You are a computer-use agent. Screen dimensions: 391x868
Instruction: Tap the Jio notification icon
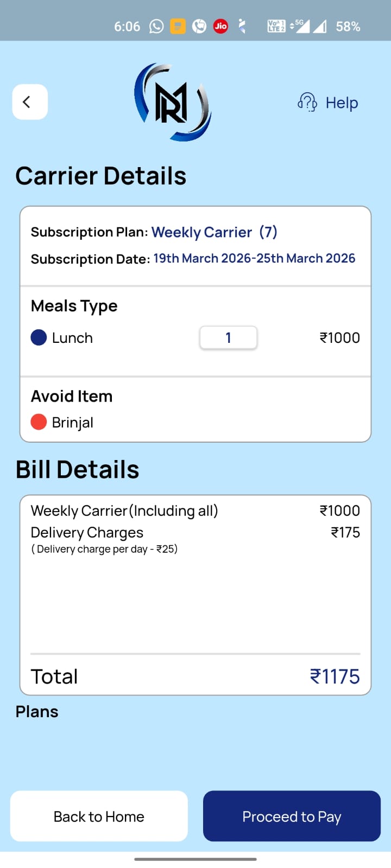coord(220,26)
